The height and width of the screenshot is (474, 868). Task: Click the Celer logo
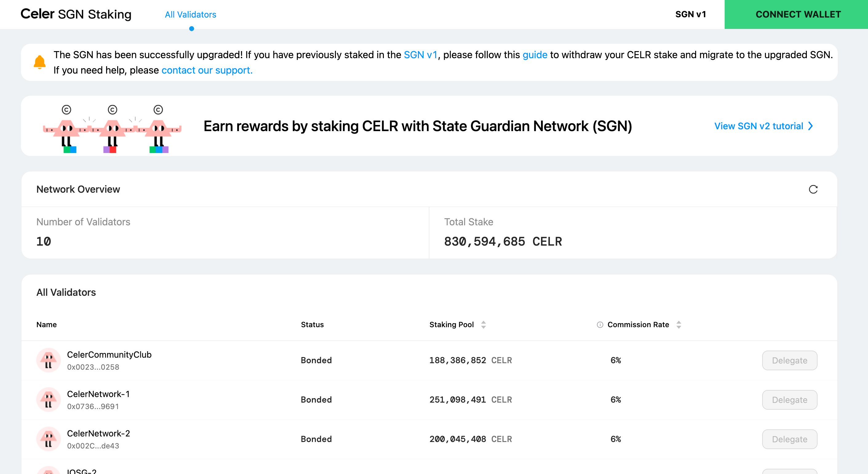(x=38, y=14)
